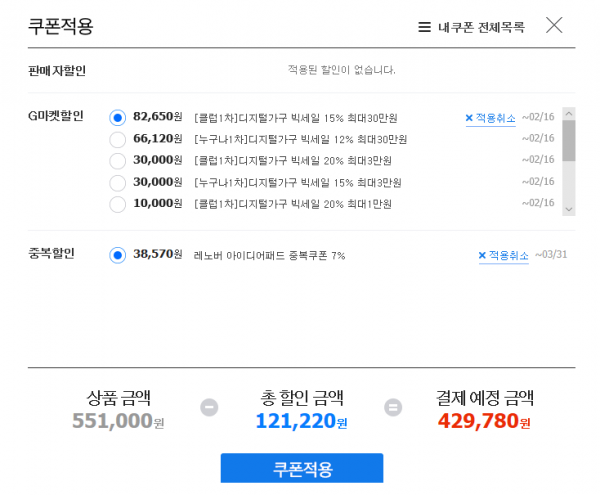600x495 pixels.
Task: Click the equals circle icon in summary
Action: pyautogui.click(x=393, y=407)
